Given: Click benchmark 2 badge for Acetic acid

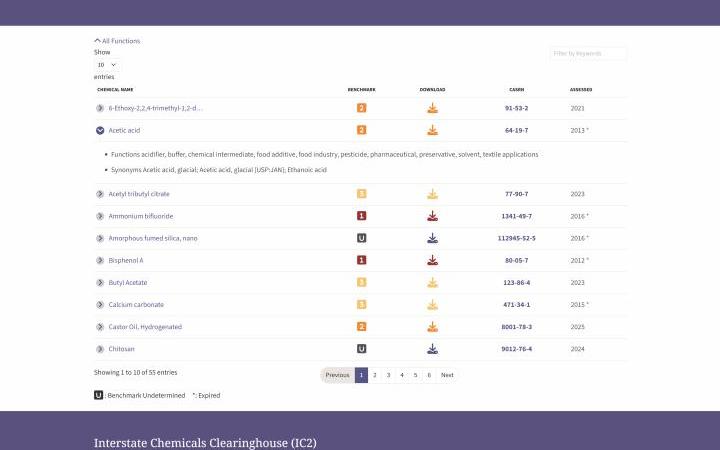Looking at the screenshot, I should point(361,130).
